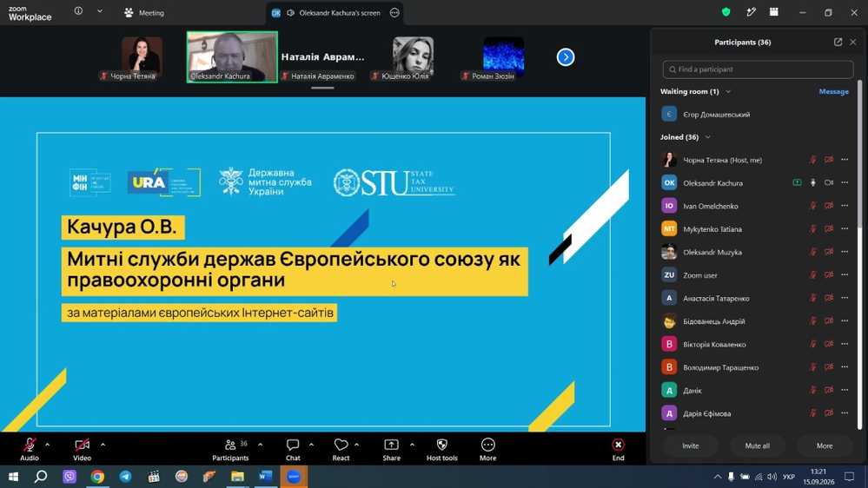Collapse the Joined (36) section
This screenshot has height=488, width=868.
(x=707, y=137)
